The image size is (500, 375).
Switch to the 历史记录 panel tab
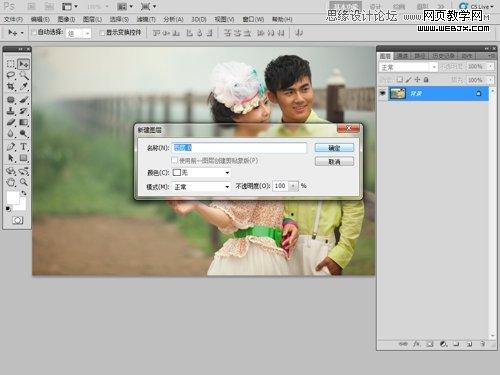pyautogui.click(x=443, y=56)
